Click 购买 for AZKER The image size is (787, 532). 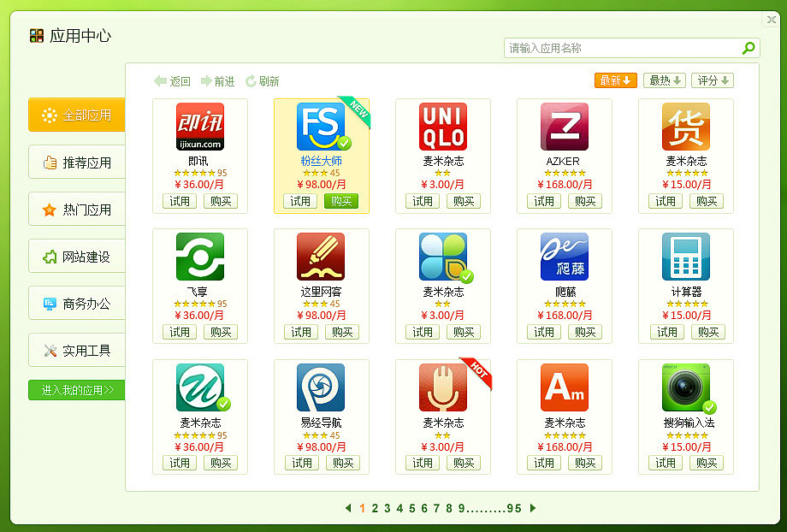585,201
